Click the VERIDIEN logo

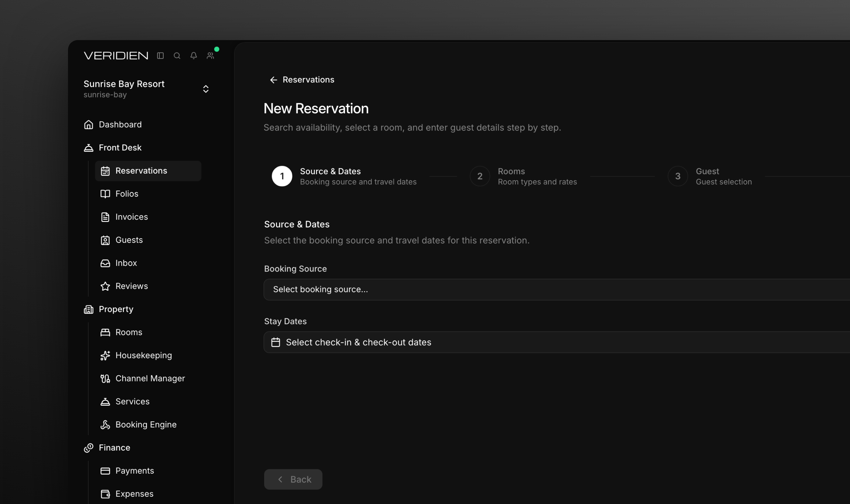[116, 56]
